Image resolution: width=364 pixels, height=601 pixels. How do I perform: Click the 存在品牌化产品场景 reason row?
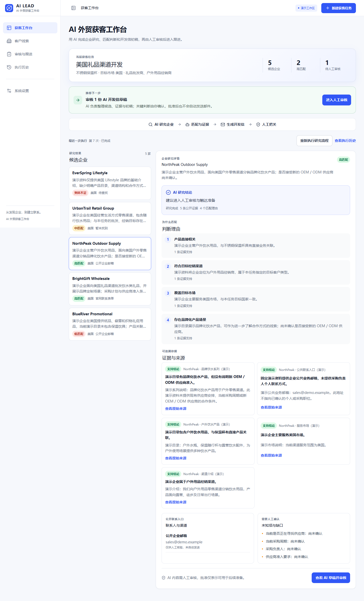[x=256, y=329]
